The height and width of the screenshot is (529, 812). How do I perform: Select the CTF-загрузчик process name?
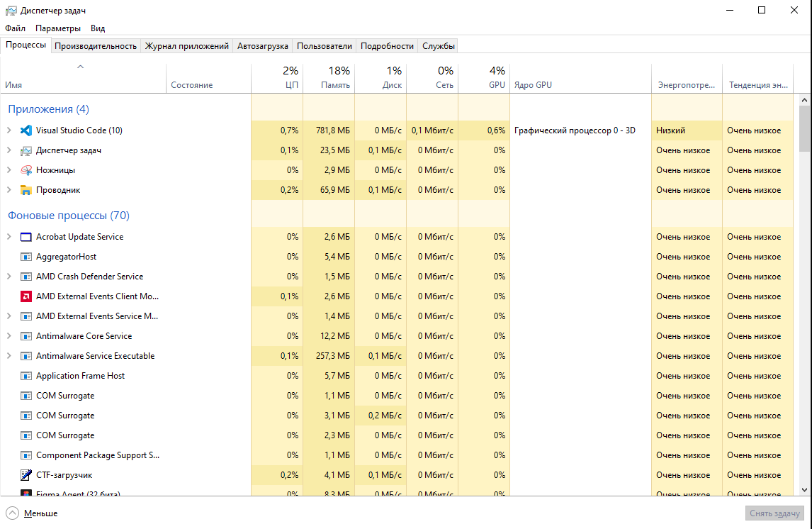point(64,475)
